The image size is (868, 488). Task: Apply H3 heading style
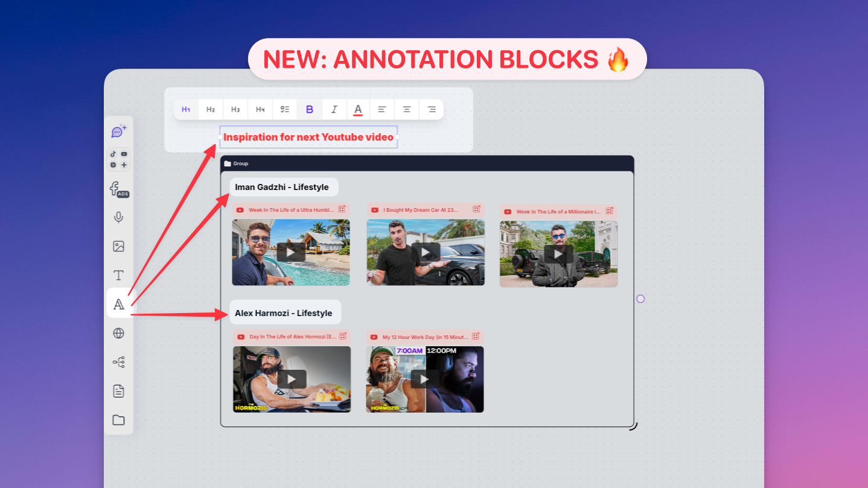tap(235, 109)
